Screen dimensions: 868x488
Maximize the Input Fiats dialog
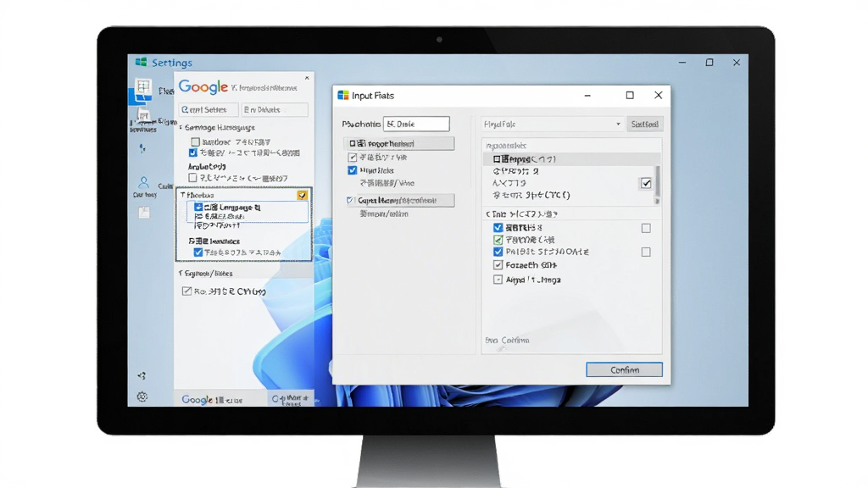630,95
